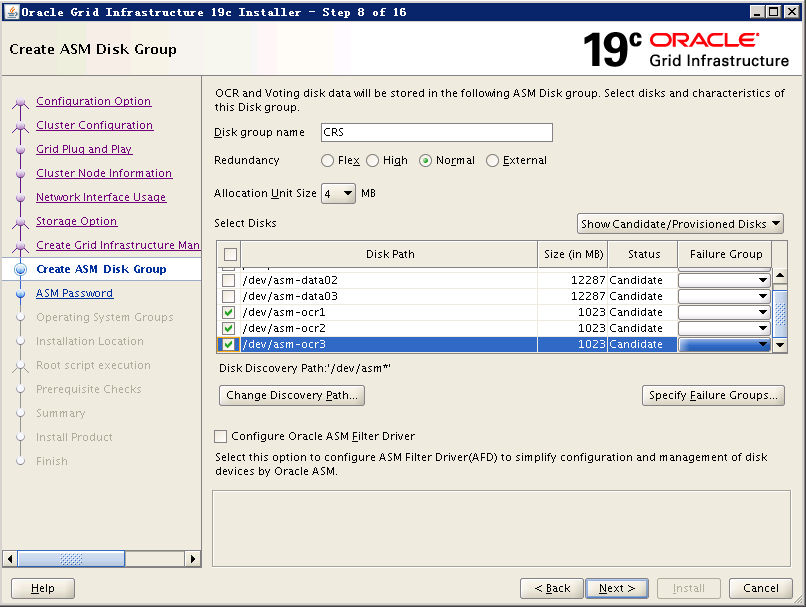
Task: Click the steps panel horizontal scrollbar thumb
Action: click(71, 559)
